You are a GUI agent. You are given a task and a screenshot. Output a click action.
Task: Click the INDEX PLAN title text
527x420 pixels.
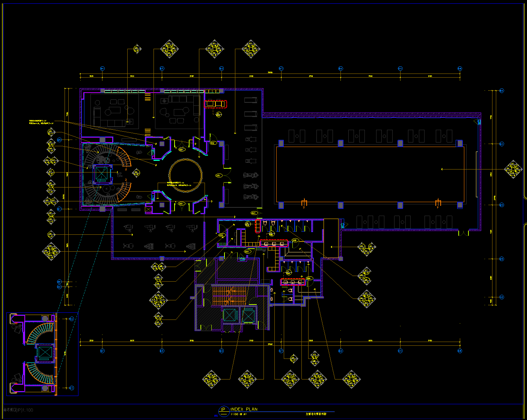click(244, 409)
